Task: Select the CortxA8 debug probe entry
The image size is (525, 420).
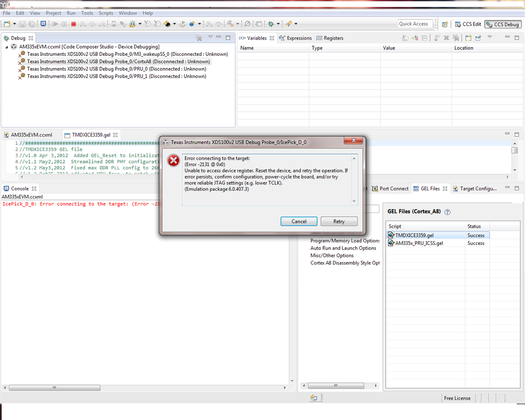Action: click(114, 61)
